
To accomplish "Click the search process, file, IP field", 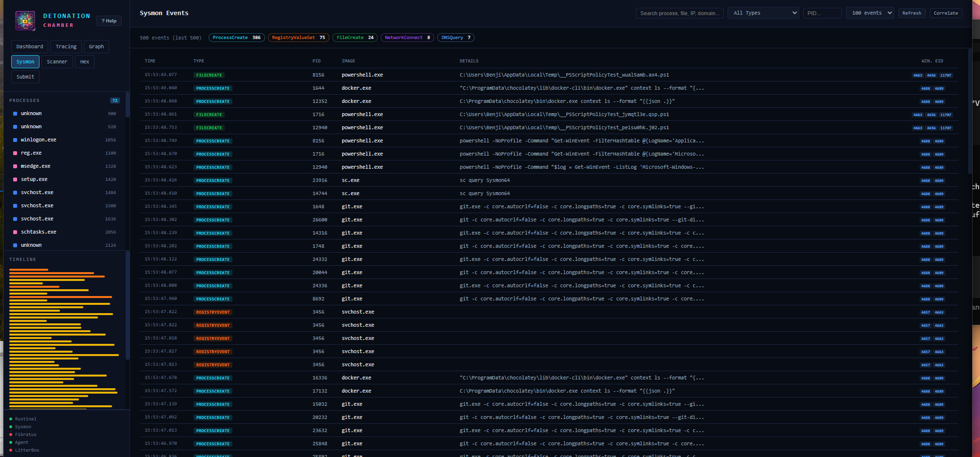I will (x=680, y=13).
